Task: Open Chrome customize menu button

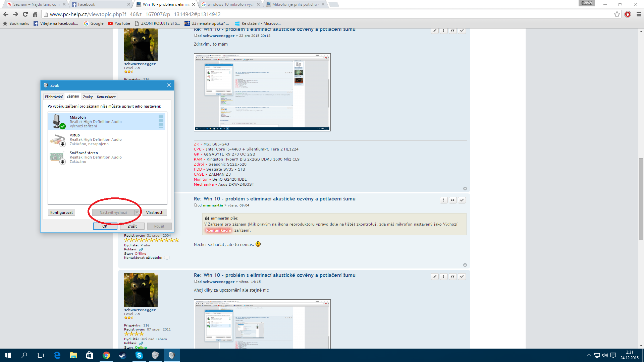Action: tap(639, 14)
